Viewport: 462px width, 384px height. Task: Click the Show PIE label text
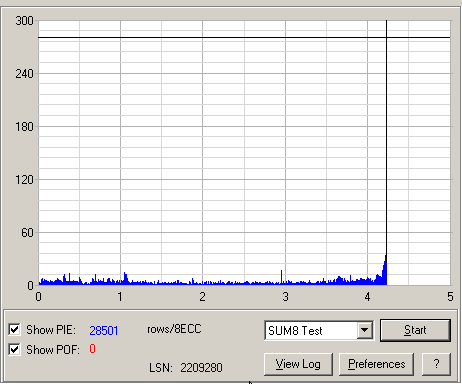(51, 330)
